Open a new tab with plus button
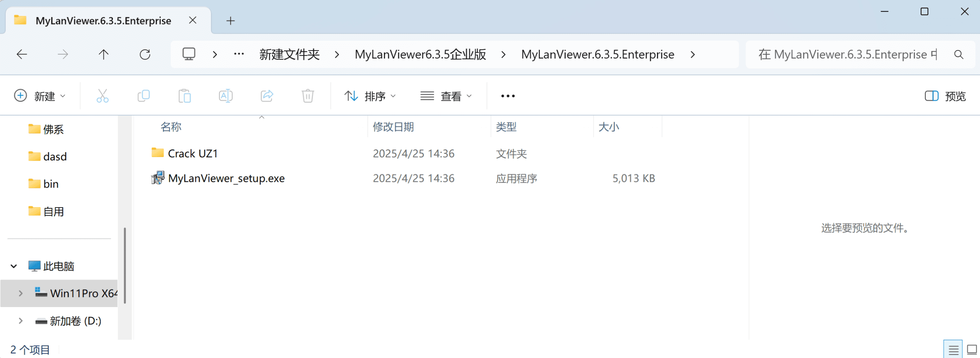The width and height of the screenshot is (980, 358). click(230, 21)
